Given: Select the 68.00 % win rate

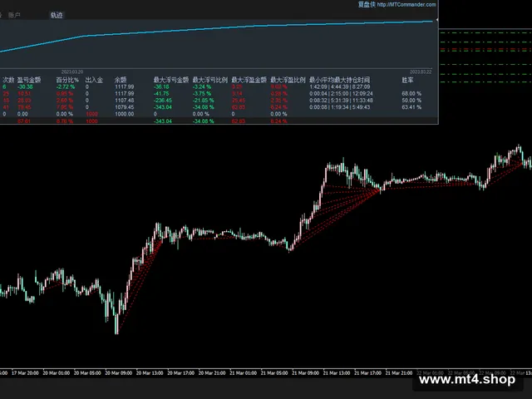Looking at the screenshot, I should [411, 94].
